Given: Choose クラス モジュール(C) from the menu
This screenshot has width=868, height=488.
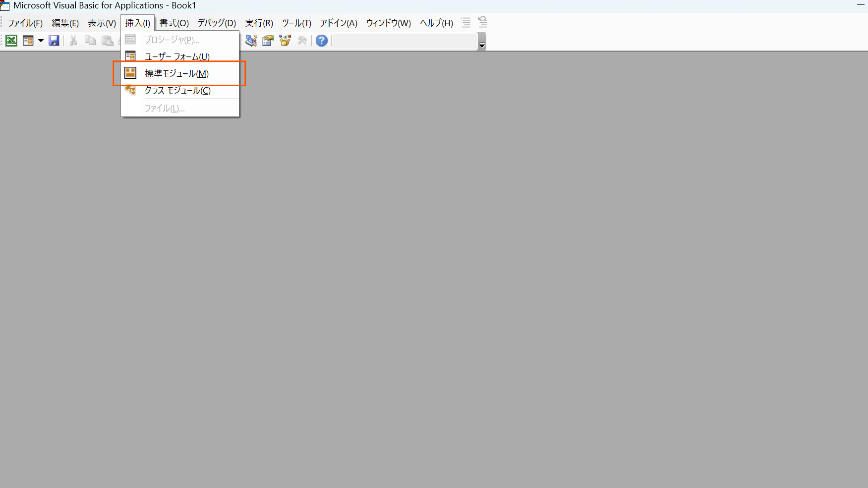Looking at the screenshot, I should point(180,90).
